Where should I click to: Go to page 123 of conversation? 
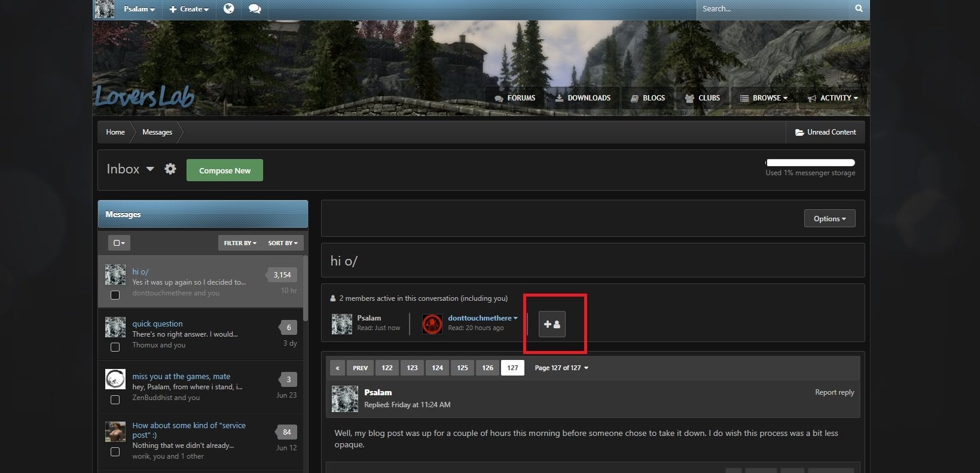[x=413, y=368]
